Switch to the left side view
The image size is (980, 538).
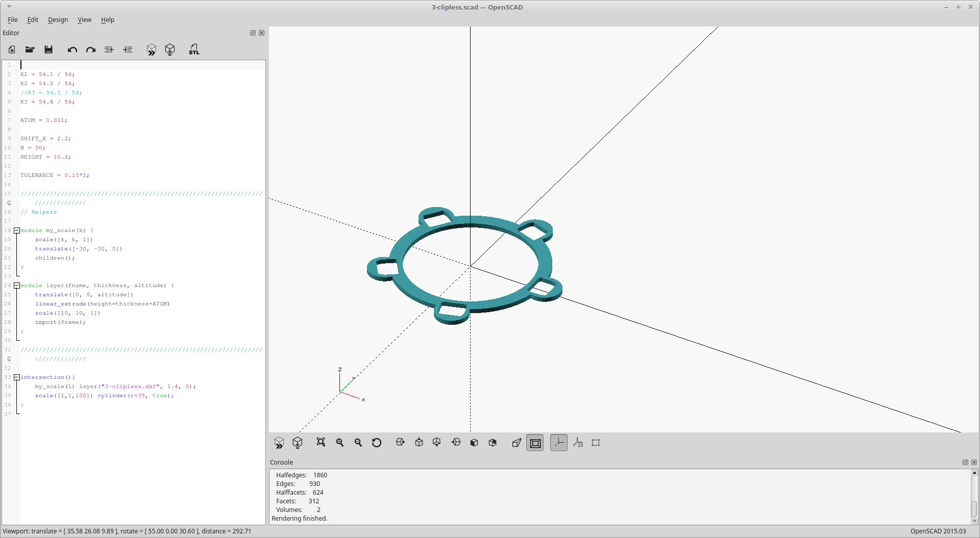[456, 443]
